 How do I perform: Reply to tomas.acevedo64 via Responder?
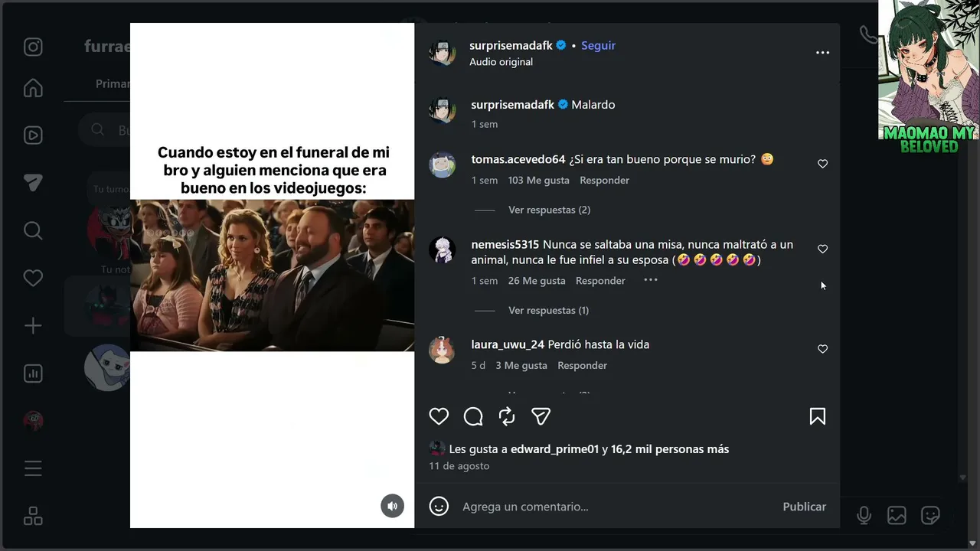604,181
